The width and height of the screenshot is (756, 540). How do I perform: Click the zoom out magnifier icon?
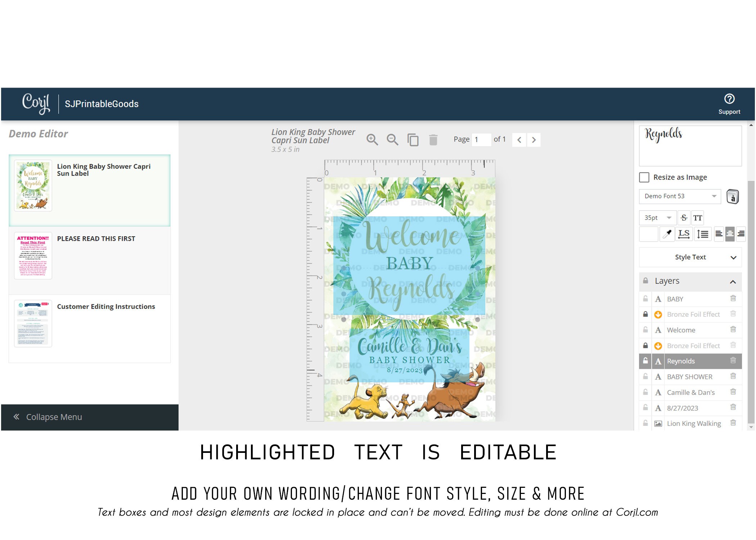(x=392, y=140)
